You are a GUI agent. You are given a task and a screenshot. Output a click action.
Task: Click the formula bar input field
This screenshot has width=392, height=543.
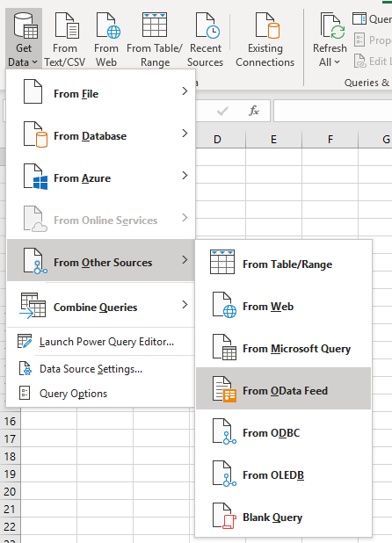click(333, 111)
